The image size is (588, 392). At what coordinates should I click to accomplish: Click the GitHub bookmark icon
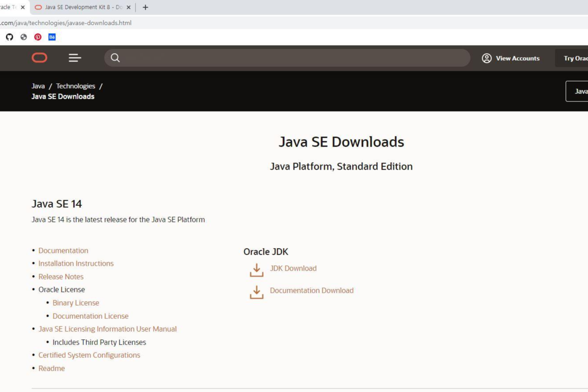(x=9, y=37)
